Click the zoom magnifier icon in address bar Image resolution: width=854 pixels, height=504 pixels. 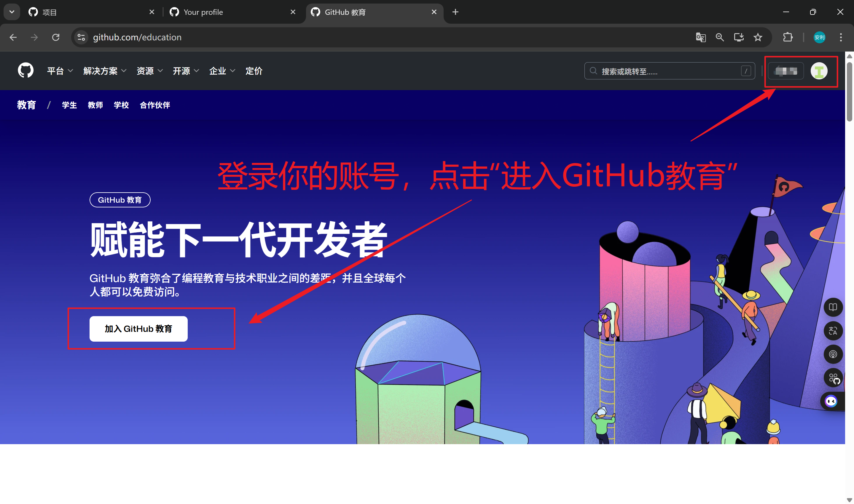719,37
